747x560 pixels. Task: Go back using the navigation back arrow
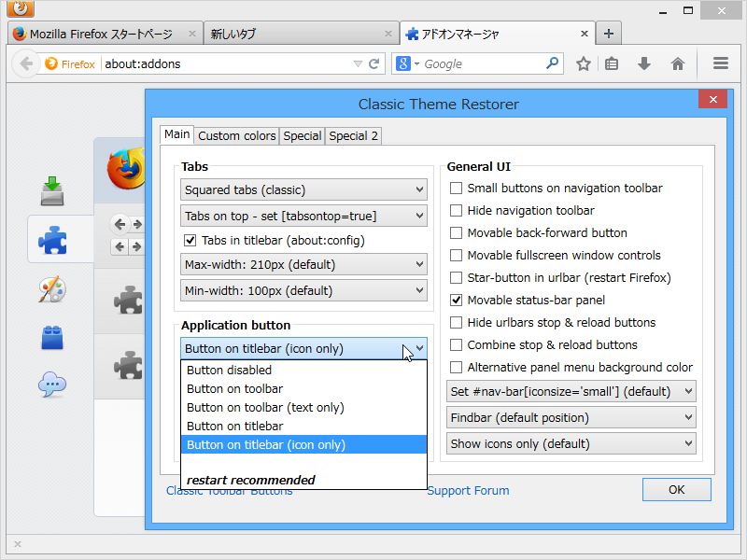coord(26,63)
